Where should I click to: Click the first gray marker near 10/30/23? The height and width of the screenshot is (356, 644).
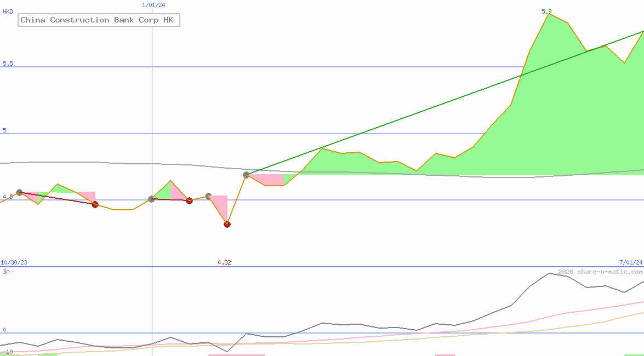(x=19, y=193)
